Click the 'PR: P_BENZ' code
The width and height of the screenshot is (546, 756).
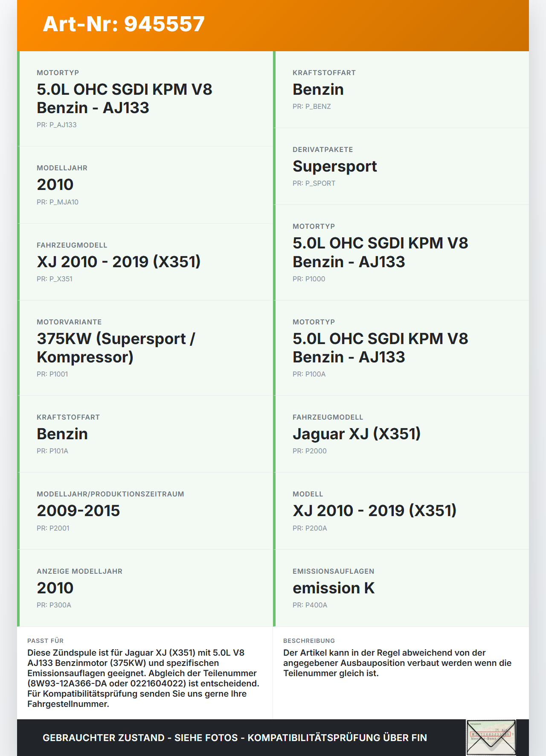point(312,107)
